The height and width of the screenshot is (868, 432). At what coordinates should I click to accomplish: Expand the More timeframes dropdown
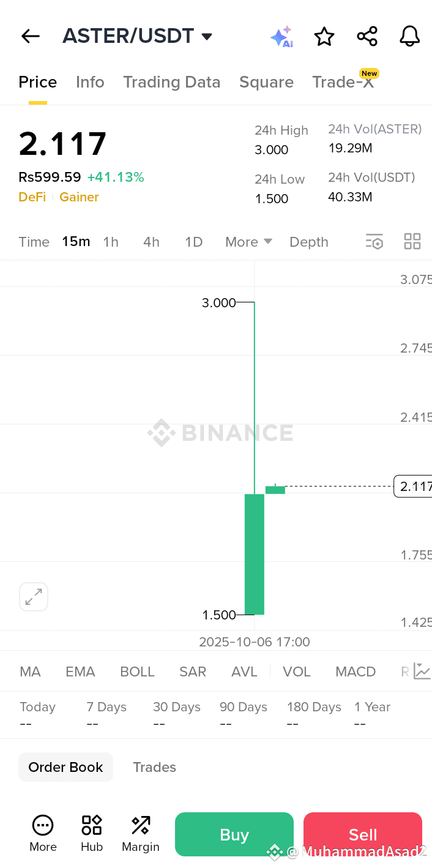click(x=248, y=242)
